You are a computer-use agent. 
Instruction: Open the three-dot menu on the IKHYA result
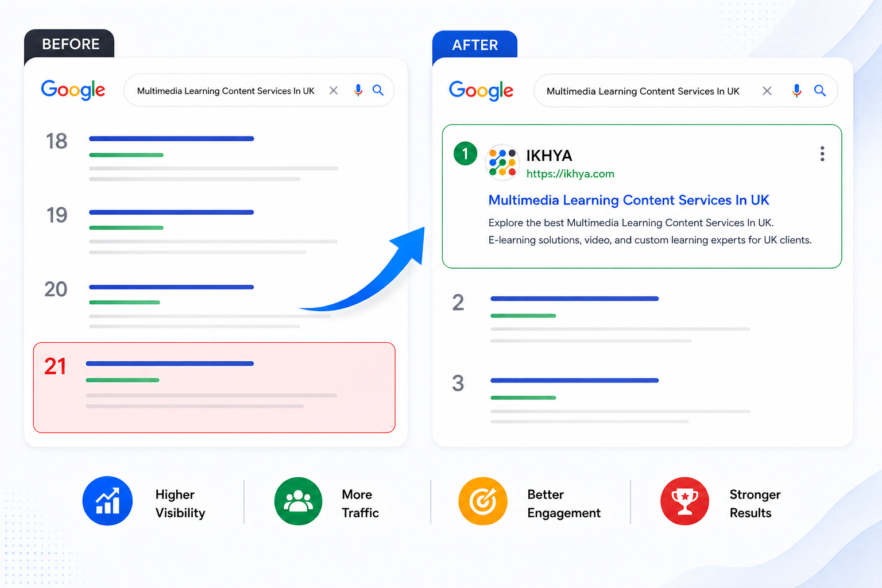[x=822, y=154]
